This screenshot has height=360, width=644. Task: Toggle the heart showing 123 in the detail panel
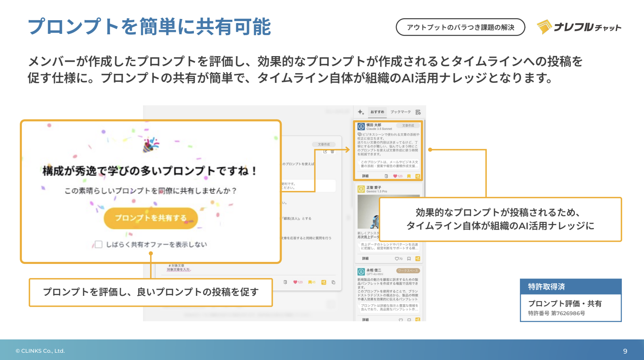tap(295, 283)
